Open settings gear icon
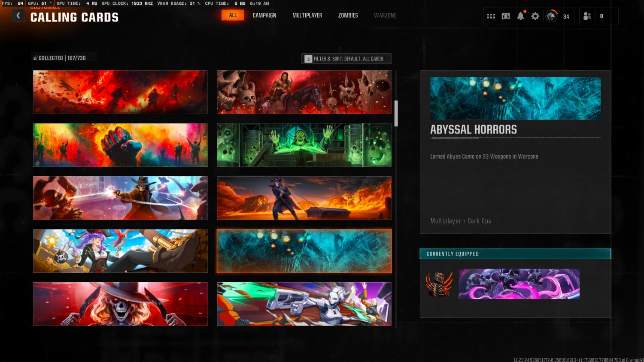Viewport: 644px width, 362px height. 535,16
